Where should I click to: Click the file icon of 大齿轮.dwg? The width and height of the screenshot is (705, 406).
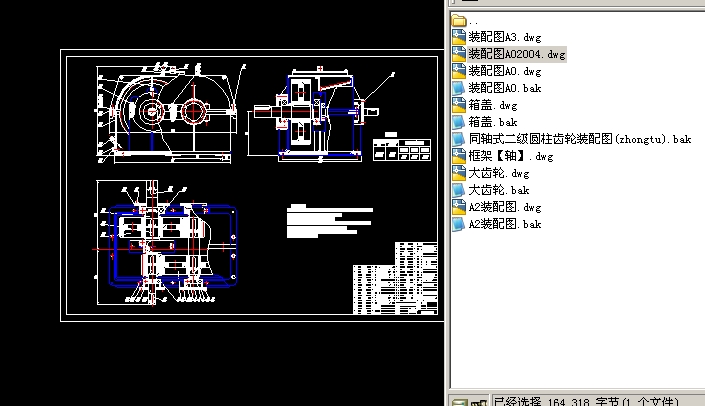coord(459,173)
